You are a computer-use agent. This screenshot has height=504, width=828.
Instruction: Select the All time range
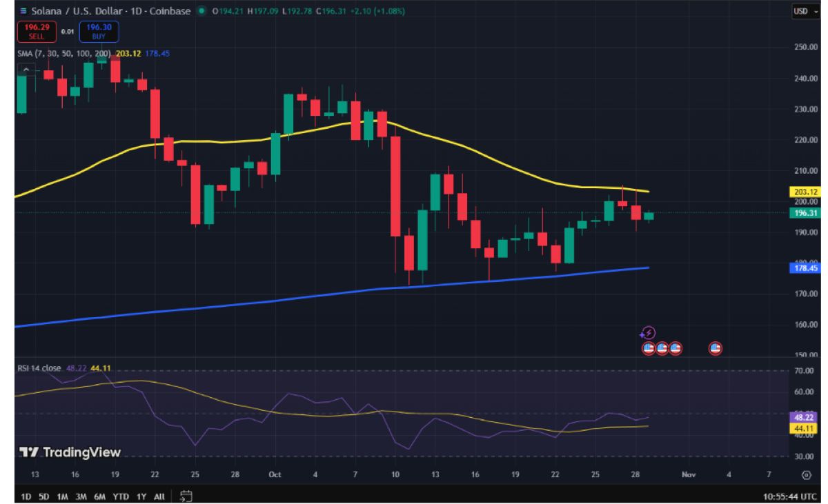tap(159, 496)
